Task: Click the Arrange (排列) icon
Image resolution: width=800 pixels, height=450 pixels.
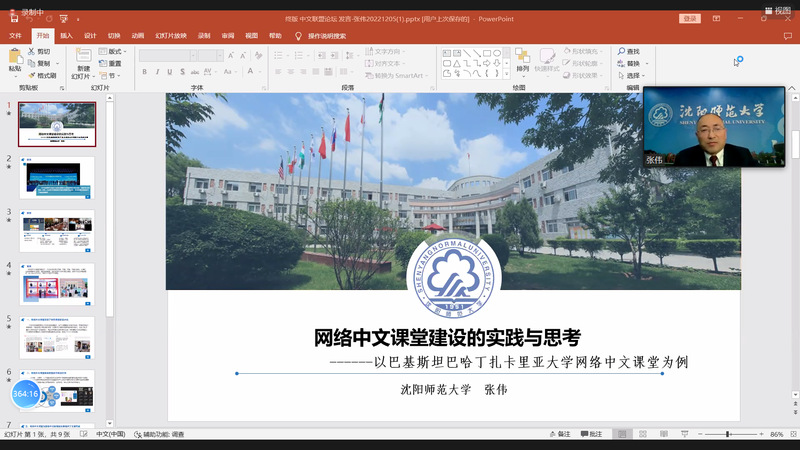Action: (x=522, y=55)
